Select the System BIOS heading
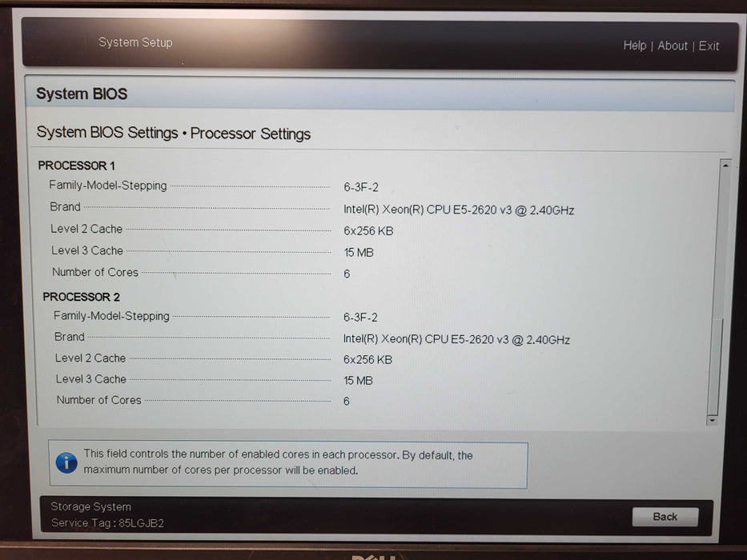This screenshot has width=747, height=560. 82,94
